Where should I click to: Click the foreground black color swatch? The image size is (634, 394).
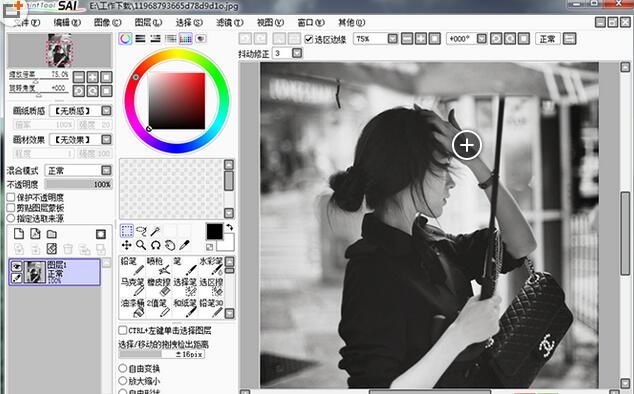click(x=214, y=232)
